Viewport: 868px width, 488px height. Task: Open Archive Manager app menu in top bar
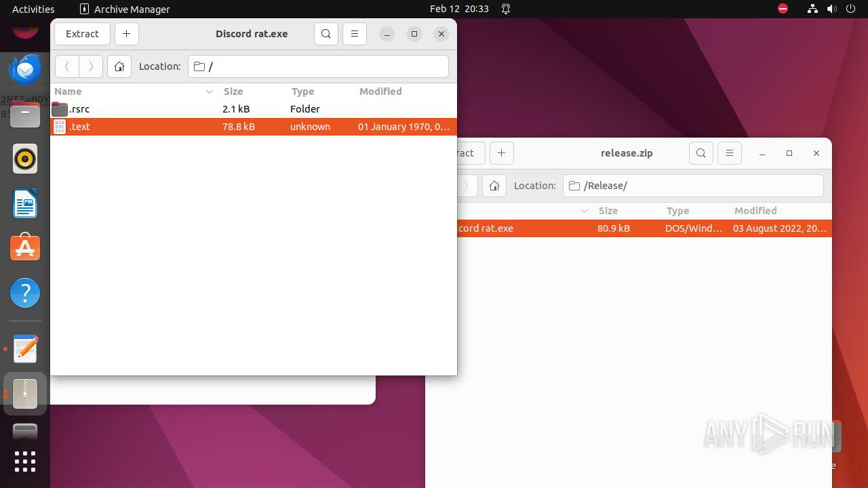coord(125,9)
